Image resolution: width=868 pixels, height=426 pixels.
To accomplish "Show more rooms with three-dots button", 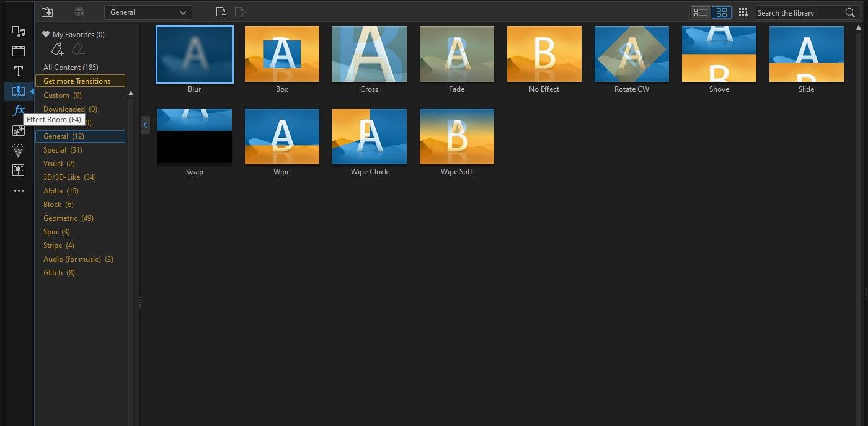I will click(19, 190).
